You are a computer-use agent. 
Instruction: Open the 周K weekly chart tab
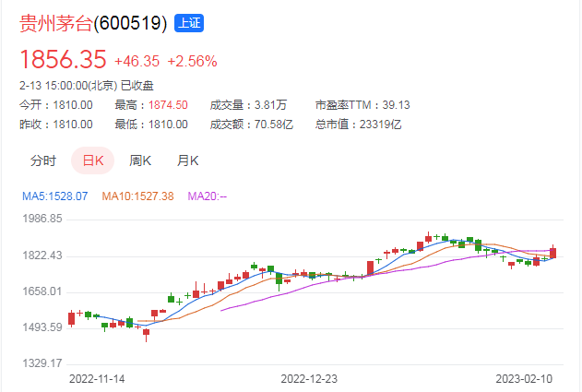140,160
